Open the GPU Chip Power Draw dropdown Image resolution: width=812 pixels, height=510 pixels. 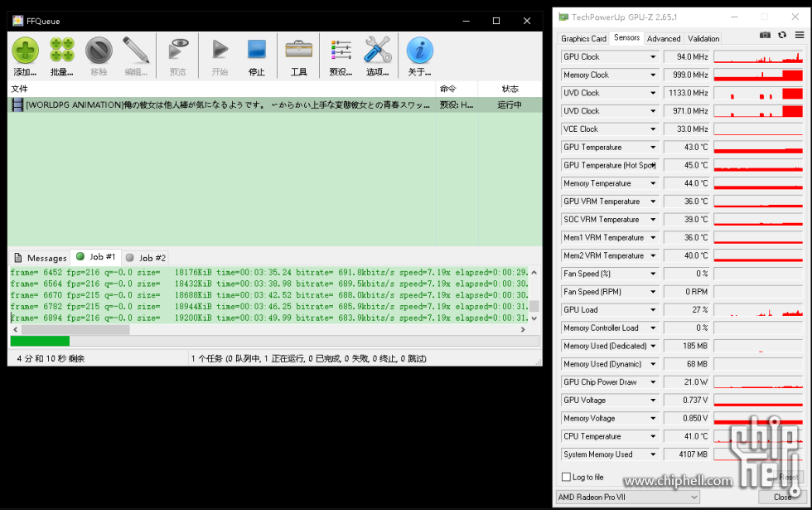click(x=653, y=382)
